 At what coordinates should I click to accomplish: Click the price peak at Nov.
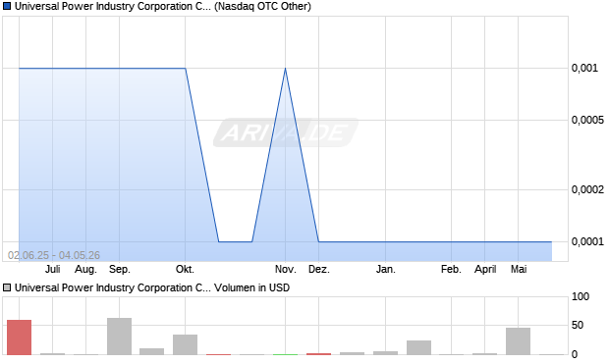point(286,69)
